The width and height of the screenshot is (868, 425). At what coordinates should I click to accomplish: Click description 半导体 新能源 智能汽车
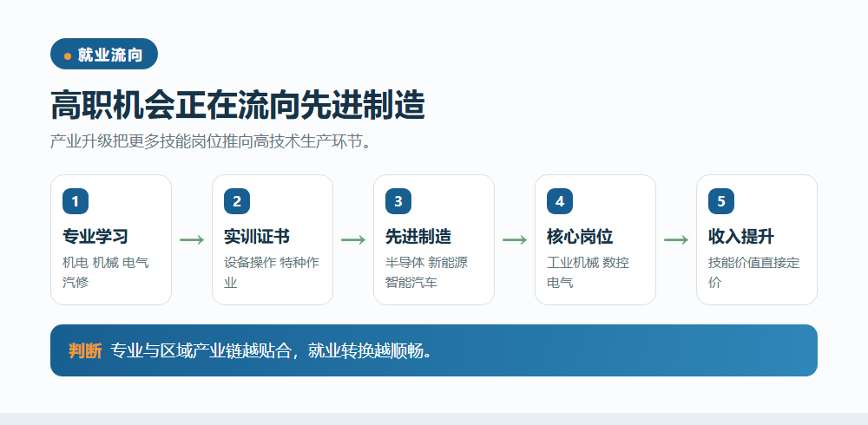[426, 272]
